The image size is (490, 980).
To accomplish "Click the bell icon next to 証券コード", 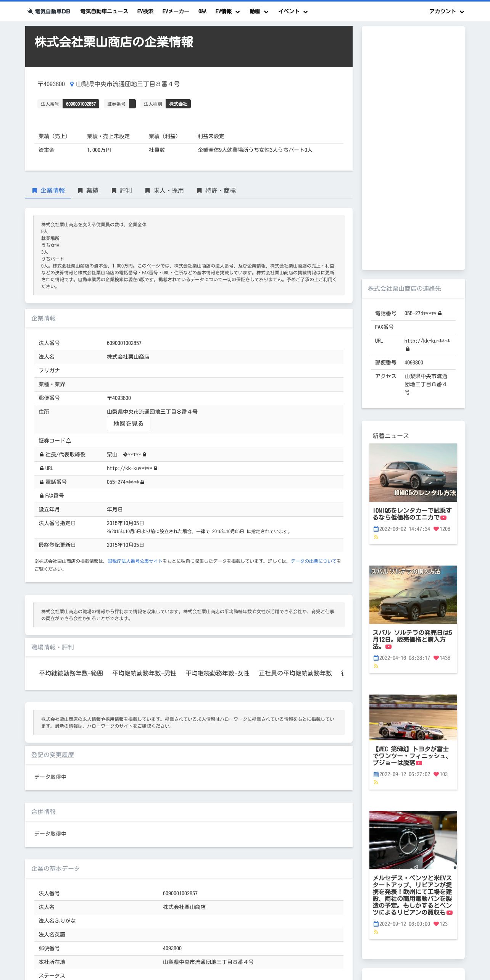I will coord(69,441).
